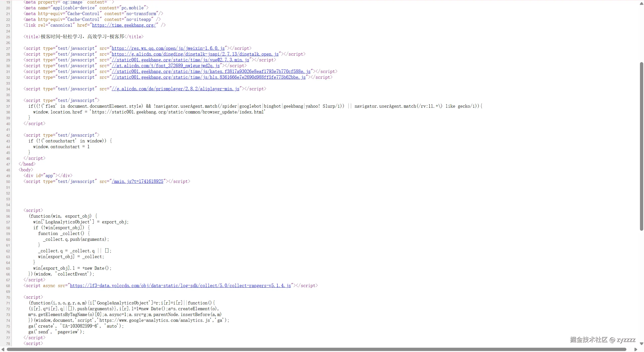The image size is (644, 352).
Task: Click the 'collectEvent' code line
Action: 61,274
